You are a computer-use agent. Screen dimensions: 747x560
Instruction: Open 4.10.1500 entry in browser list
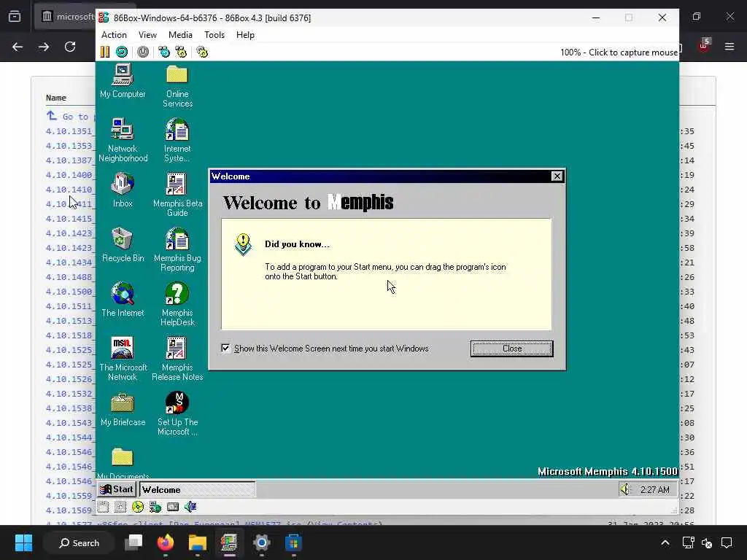pyautogui.click(x=69, y=292)
